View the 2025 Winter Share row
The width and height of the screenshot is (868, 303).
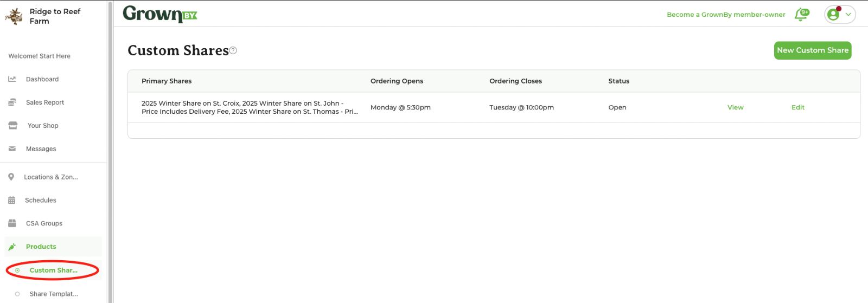click(x=735, y=107)
